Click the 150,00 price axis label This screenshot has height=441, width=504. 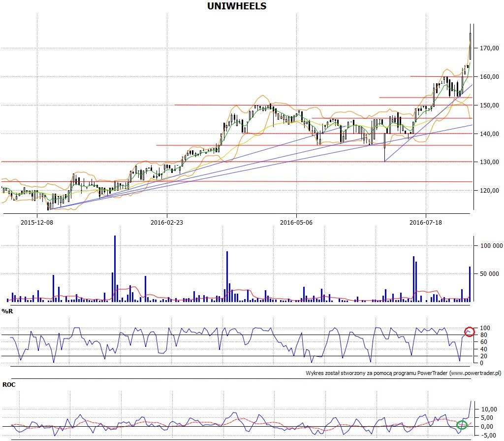[x=490, y=105]
